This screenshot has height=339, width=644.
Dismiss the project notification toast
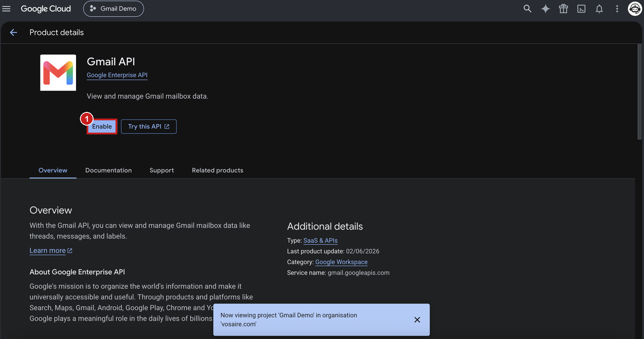[x=417, y=320]
